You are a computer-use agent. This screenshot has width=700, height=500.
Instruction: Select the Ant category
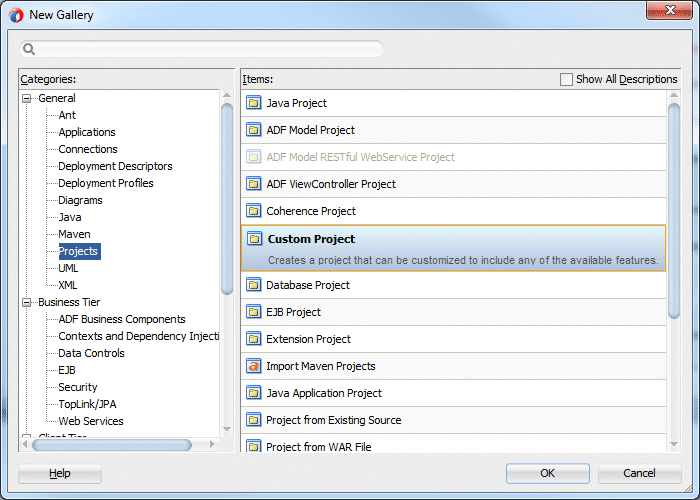(67, 115)
